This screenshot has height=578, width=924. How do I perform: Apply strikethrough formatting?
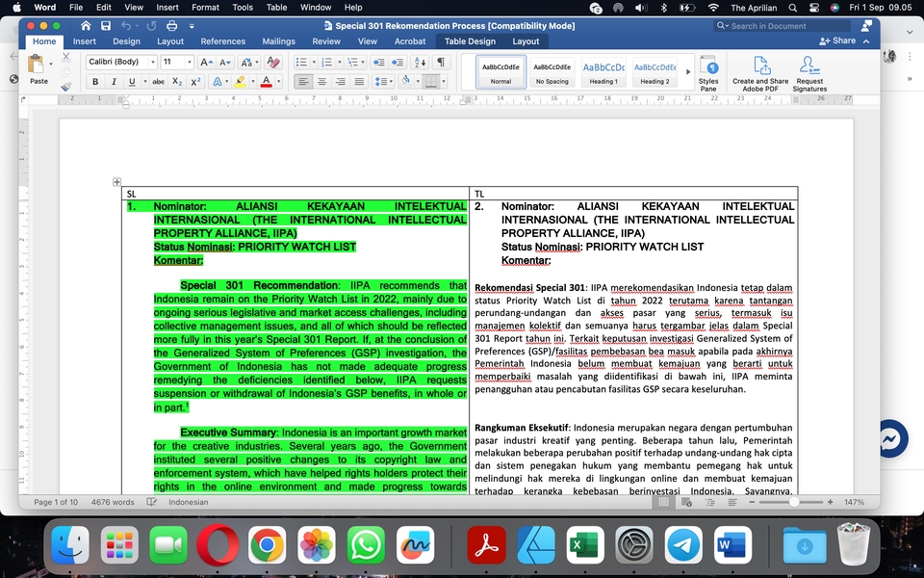coord(158,82)
